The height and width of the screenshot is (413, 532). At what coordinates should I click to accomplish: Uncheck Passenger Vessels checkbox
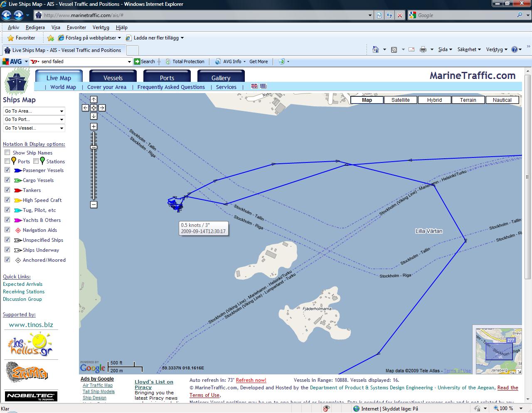pos(7,170)
